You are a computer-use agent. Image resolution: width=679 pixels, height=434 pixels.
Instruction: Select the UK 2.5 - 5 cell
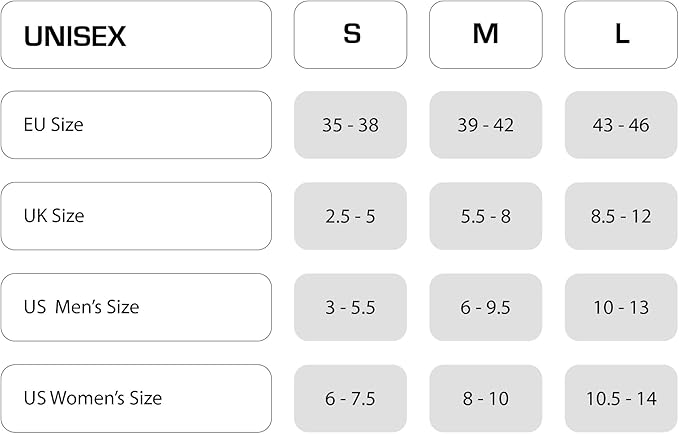pyautogui.click(x=350, y=216)
